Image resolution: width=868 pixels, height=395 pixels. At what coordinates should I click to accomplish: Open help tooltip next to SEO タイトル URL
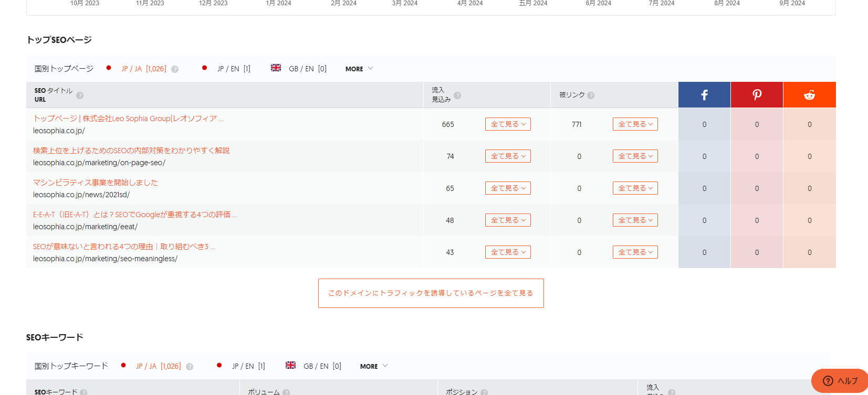80,95
